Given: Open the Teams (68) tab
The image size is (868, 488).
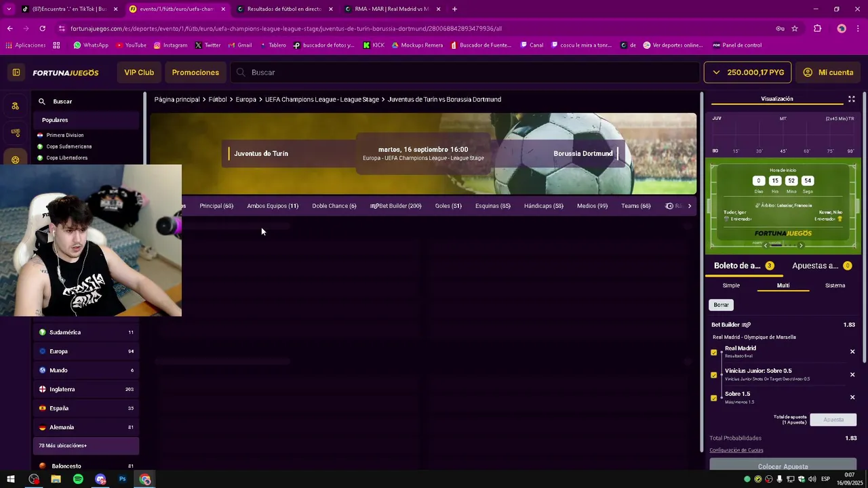Looking at the screenshot, I should [635, 206].
